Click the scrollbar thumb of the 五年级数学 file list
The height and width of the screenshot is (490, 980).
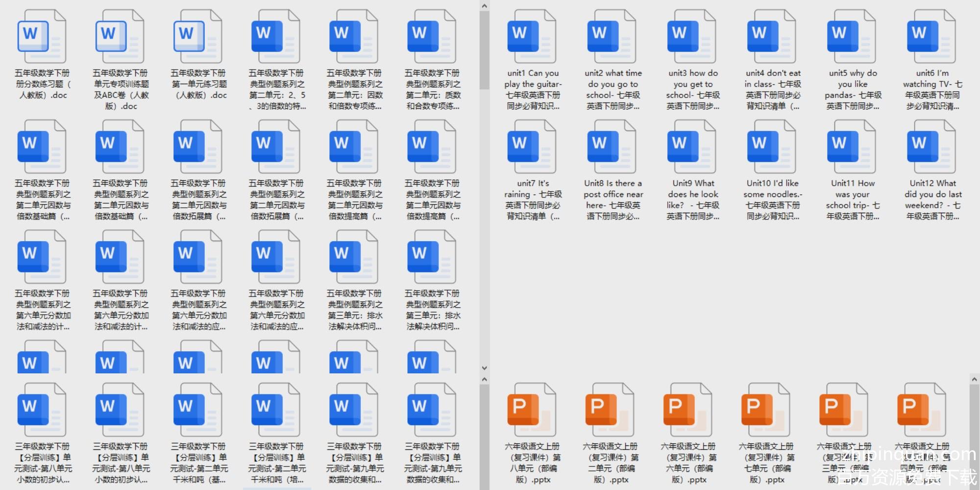(484, 50)
